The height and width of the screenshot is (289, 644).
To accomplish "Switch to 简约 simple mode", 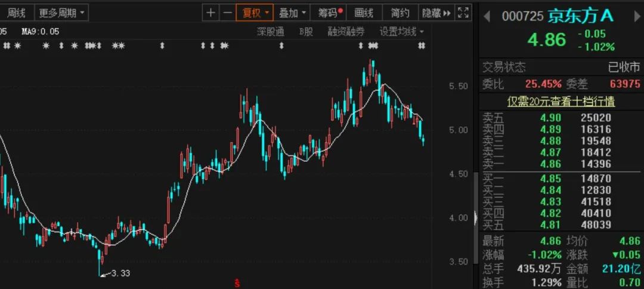I will [400, 13].
